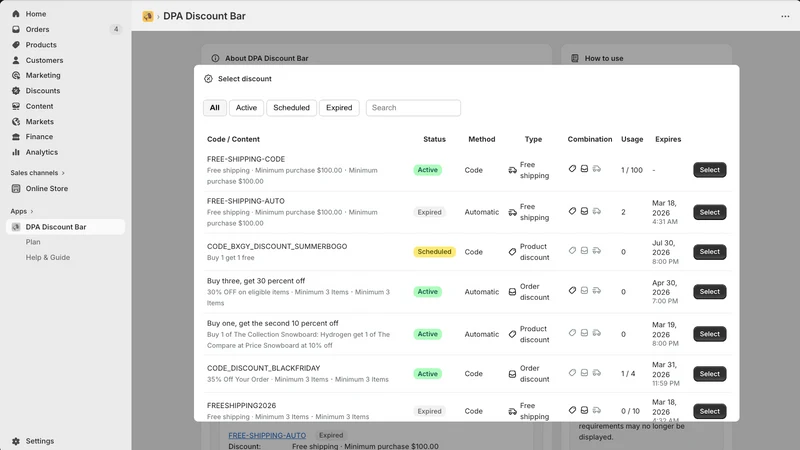Filter by Scheduled discounts tab
Screen dimensions: 800x450
tap(291, 108)
